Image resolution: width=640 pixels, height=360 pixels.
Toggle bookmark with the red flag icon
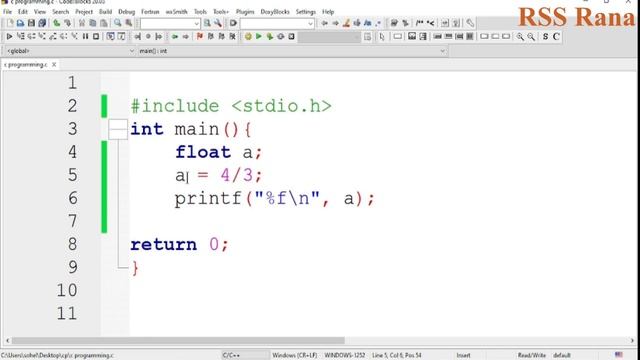[x=200, y=37]
